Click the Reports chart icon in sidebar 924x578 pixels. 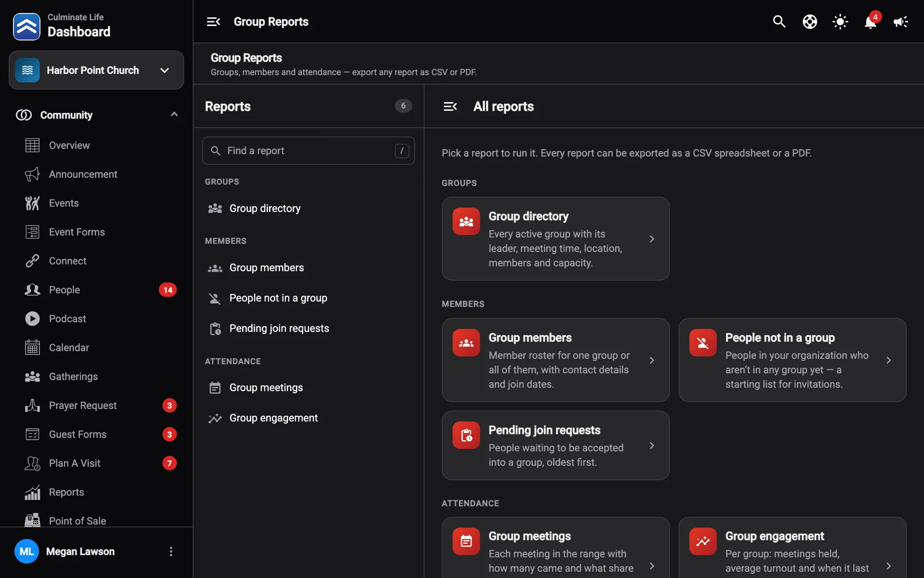coord(32,492)
